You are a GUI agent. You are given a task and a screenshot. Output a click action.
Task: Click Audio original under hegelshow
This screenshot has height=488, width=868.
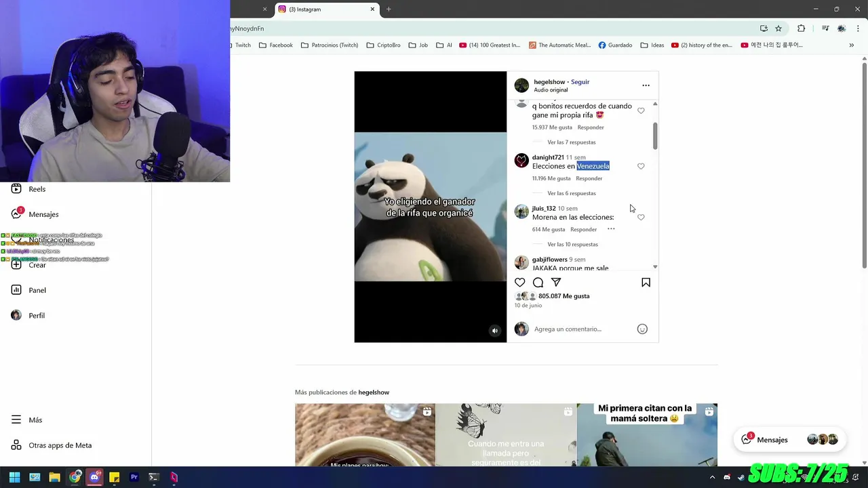point(551,90)
